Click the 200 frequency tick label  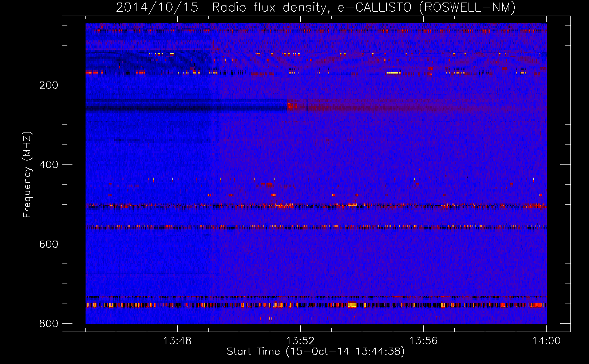[49, 85]
